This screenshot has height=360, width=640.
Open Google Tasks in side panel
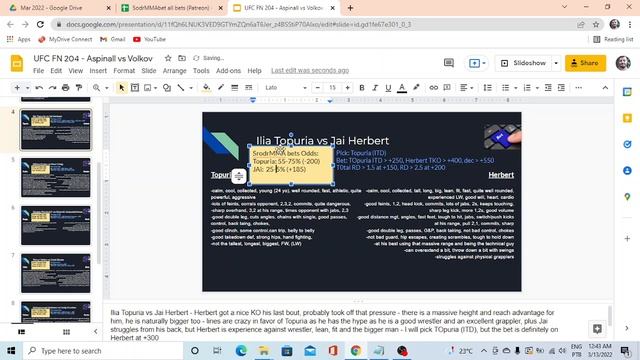(627, 144)
